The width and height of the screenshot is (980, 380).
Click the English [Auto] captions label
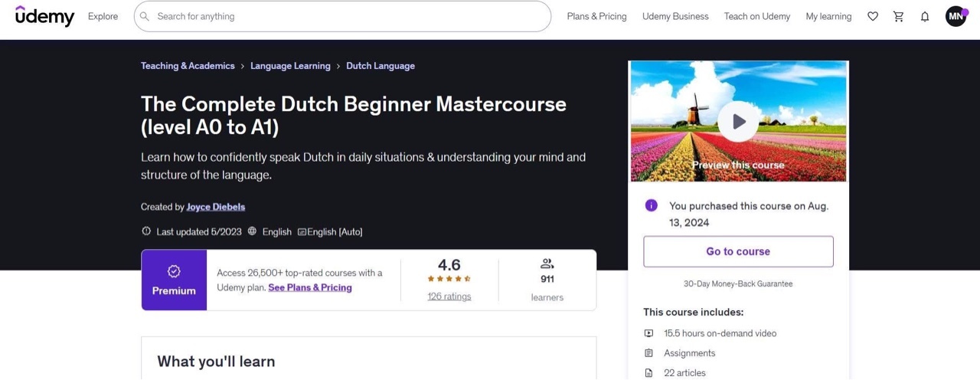335,231
